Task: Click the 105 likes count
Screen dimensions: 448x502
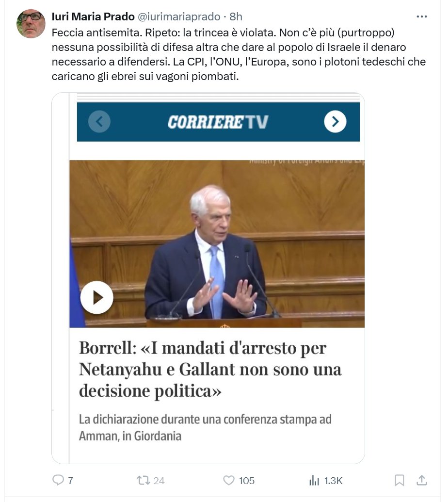Action: pyautogui.click(x=246, y=481)
